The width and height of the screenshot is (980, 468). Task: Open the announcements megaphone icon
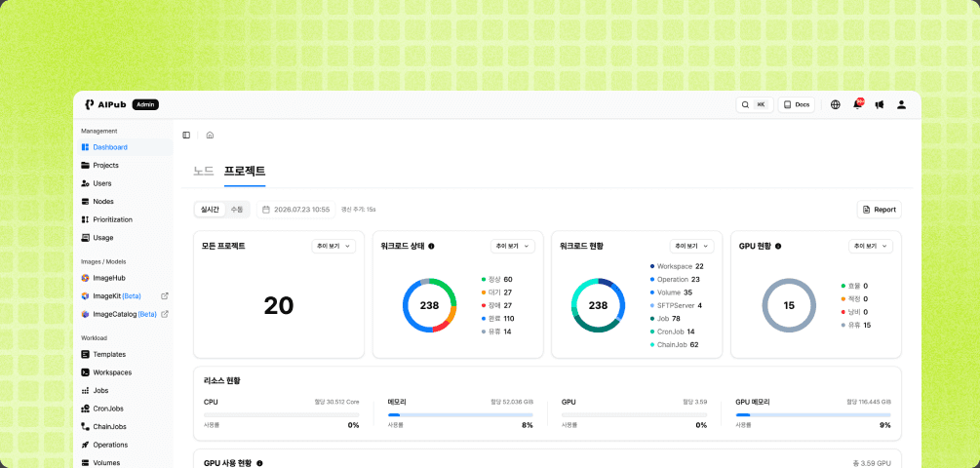coord(880,105)
